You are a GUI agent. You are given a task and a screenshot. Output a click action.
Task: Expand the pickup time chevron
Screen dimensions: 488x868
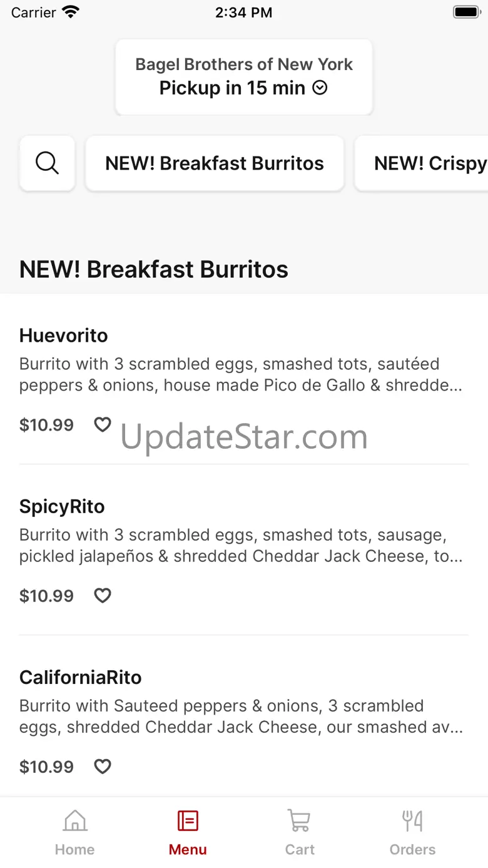(320, 88)
